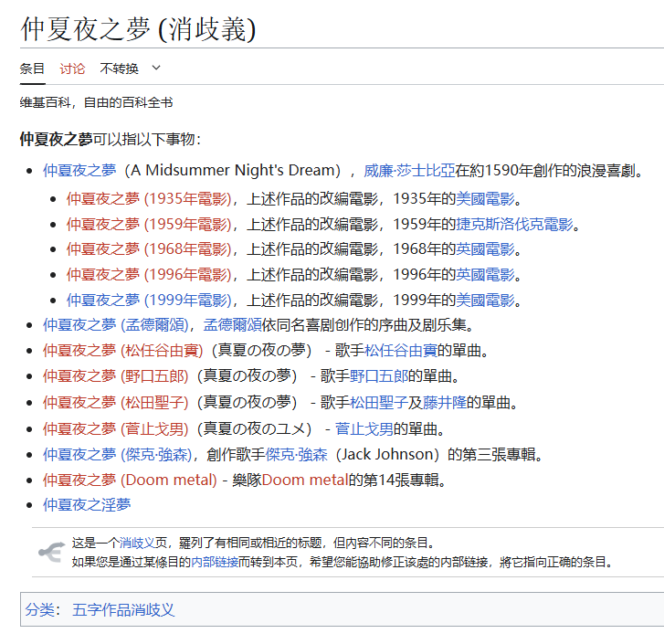Open 仲夏夜之夢 (1968年電影) link

coord(148,249)
